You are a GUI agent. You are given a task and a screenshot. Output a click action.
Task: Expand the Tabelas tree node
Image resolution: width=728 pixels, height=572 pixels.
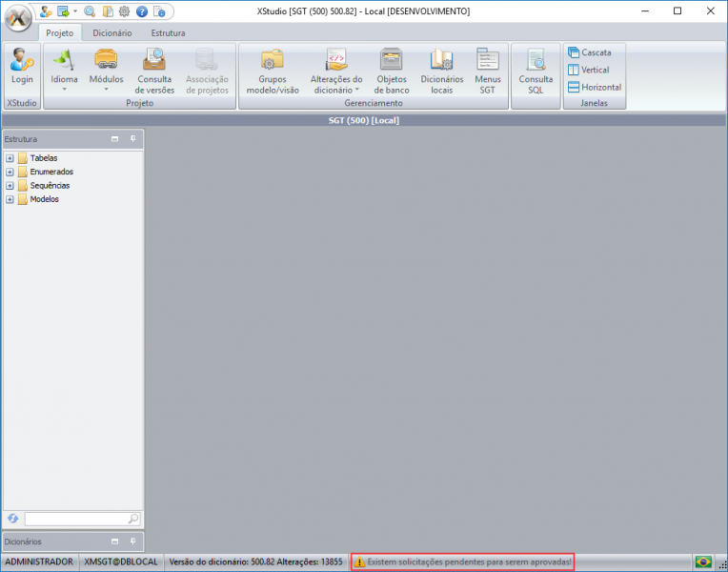[10, 158]
